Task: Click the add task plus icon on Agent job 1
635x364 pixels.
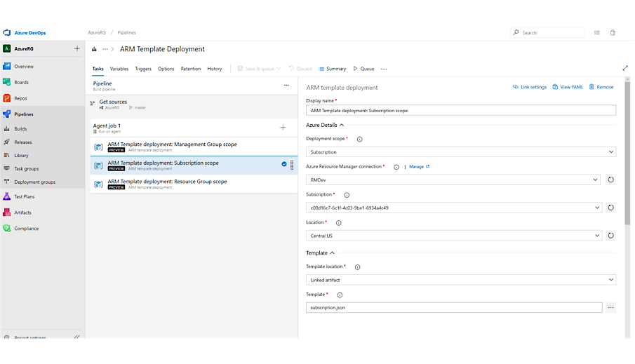Action: [x=283, y=127]
